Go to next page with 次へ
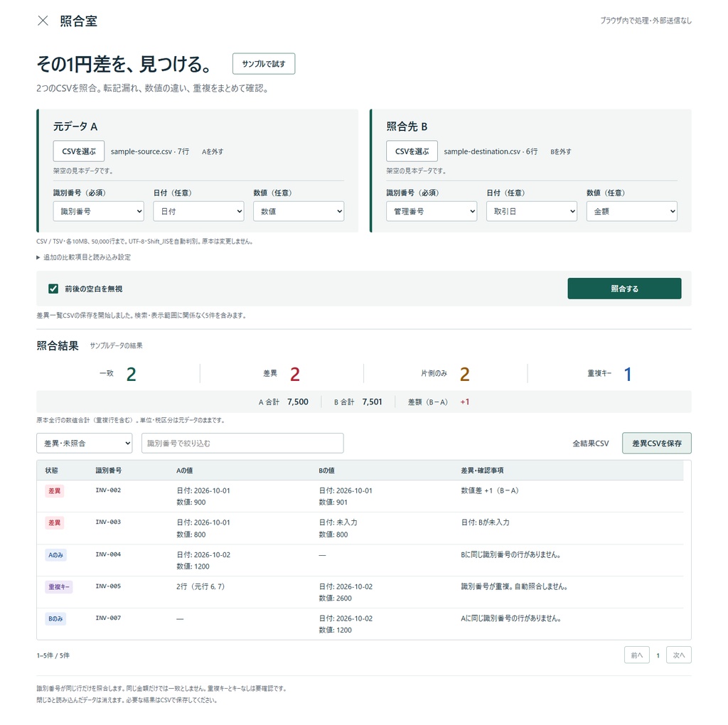This screenshot has height=725, width=728. pyautogui.click(x=679, y=655)
